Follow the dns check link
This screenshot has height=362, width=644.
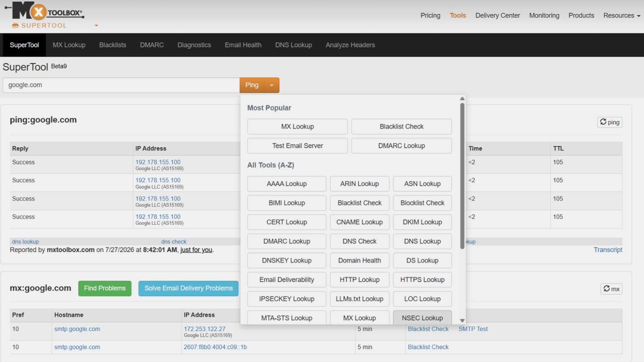point(174,242)
